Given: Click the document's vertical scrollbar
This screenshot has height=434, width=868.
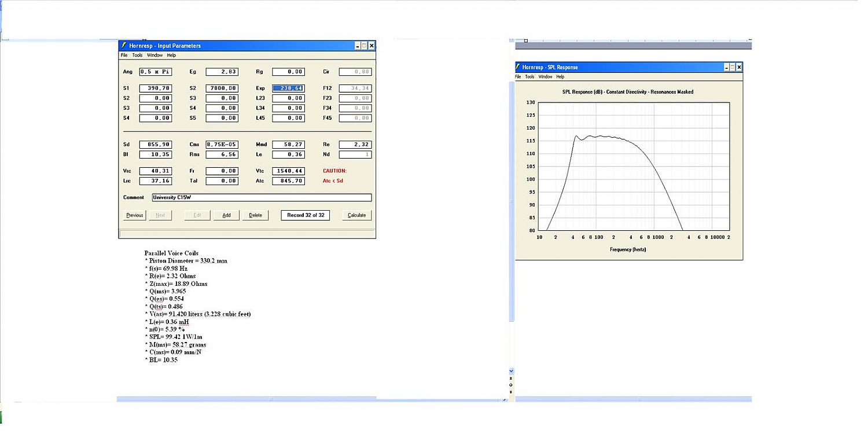Looking at the screenshot, I should click(x=511, y=203).
